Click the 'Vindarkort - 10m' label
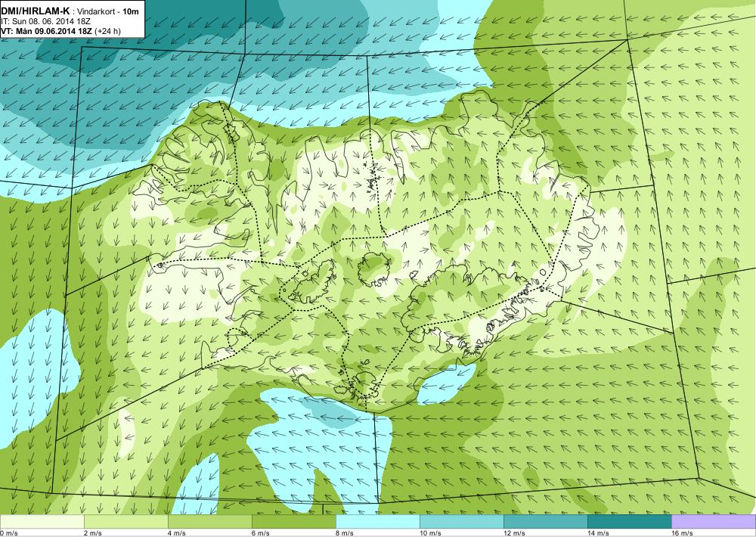Screen dimensions: 756x537 click(x=108, y=11)
